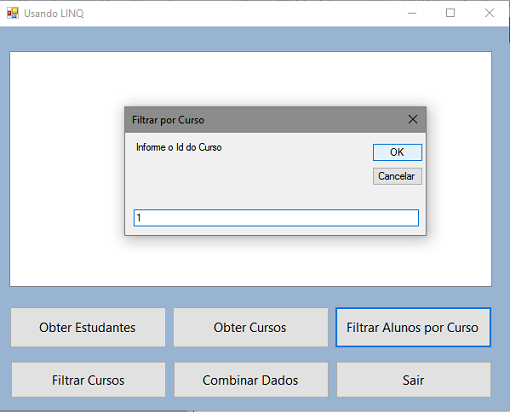The image size is (510, 412).
Task: Click the Filtrar Cursos button
Action: [88, 380]
